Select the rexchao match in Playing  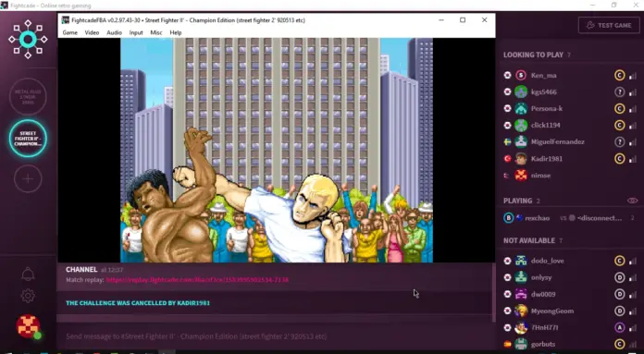pos(571,218)
